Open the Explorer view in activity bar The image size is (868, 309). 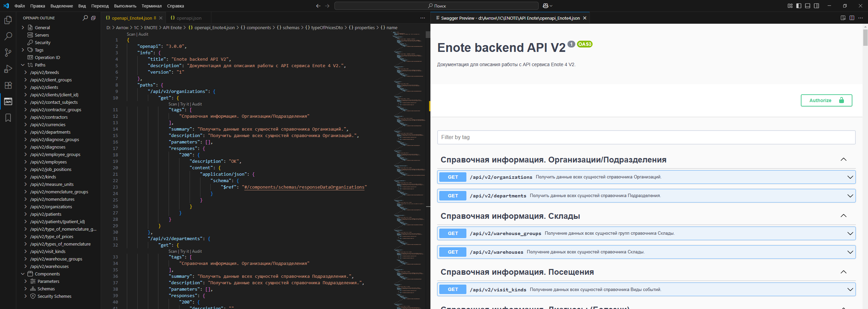point(8,20)
